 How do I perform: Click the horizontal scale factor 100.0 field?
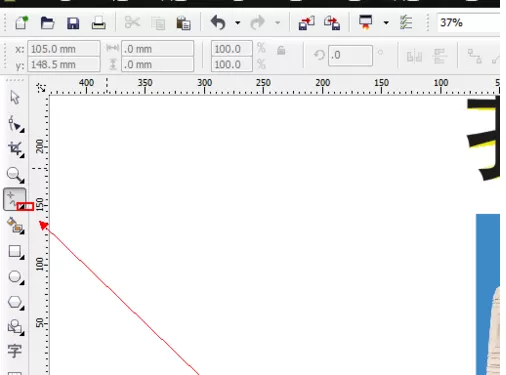[x=232, y=49]
